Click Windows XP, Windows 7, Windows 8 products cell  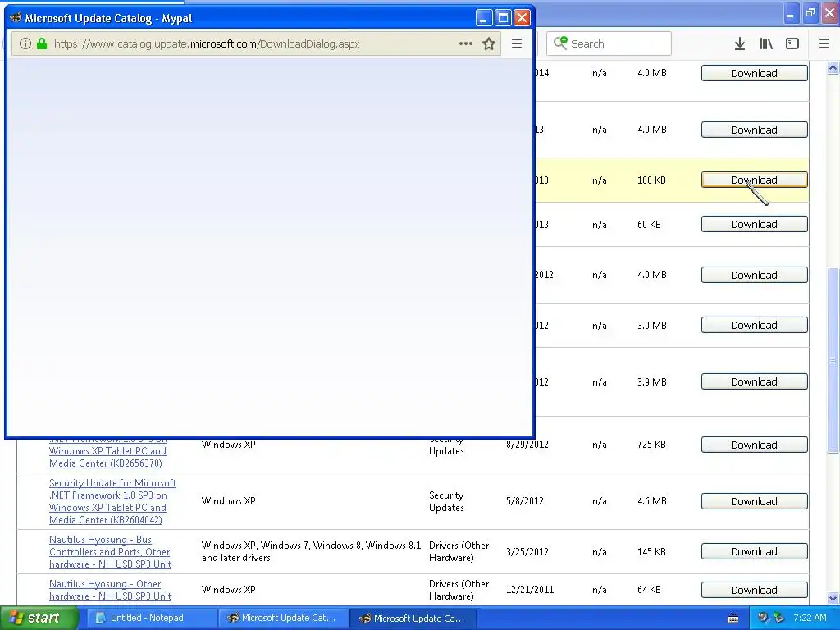coord(311,552)
